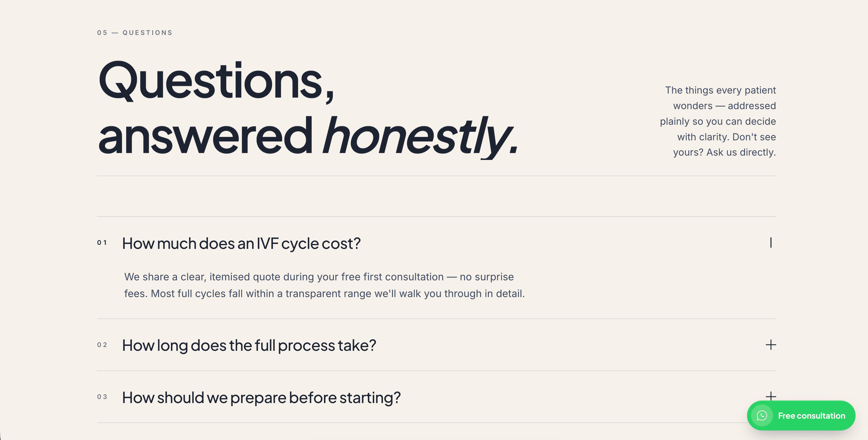This screenshot has width=868, height=440.
Task: Click the italic word 'honestly.' in headline
Action: click(420, 137)
